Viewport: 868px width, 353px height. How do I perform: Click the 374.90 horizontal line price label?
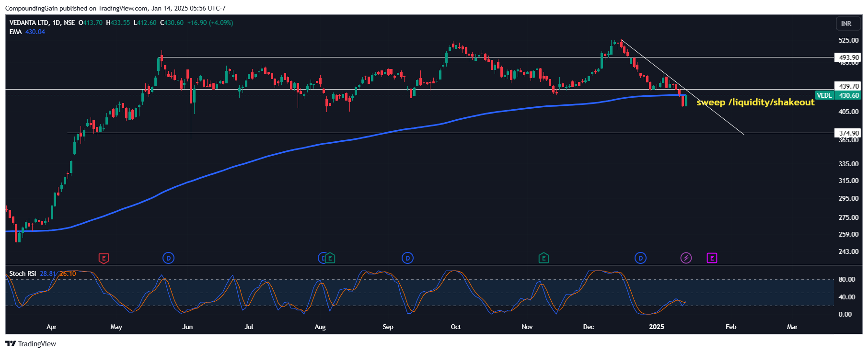(848, 133)
